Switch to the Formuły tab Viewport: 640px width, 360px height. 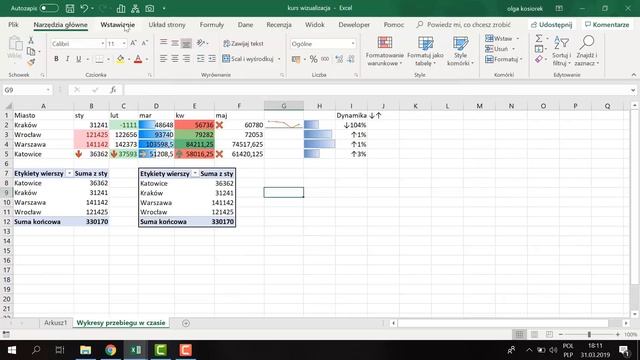211,25
